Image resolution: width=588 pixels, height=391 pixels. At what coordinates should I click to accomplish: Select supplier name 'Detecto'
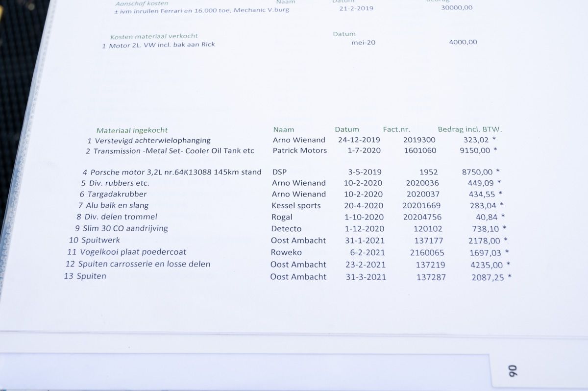click(286, 228)
